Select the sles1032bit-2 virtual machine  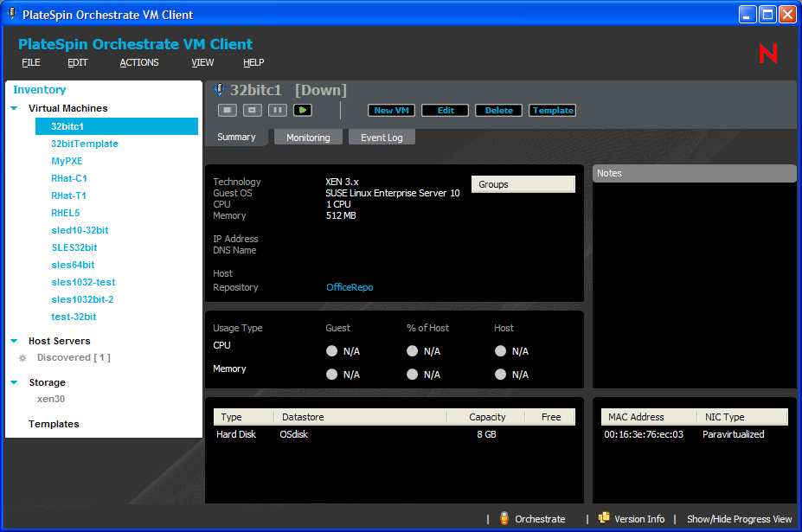tap(82, 300)
